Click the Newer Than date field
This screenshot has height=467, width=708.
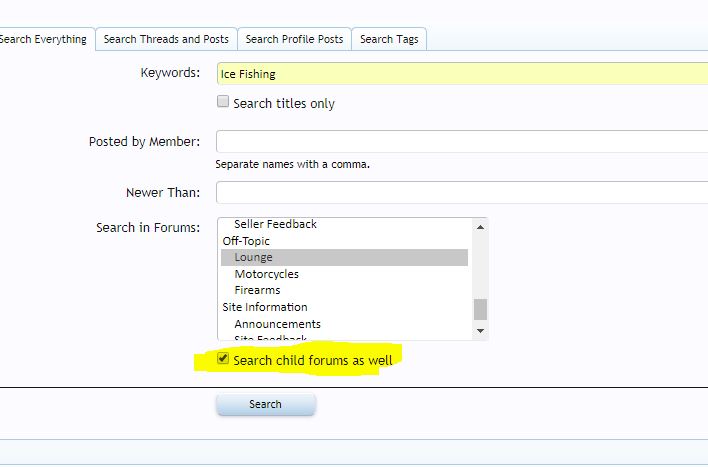point(462,193)
